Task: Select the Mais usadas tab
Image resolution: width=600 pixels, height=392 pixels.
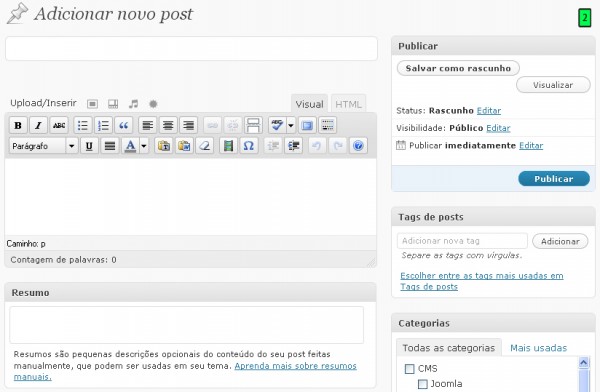Action: tap(538, 348)
